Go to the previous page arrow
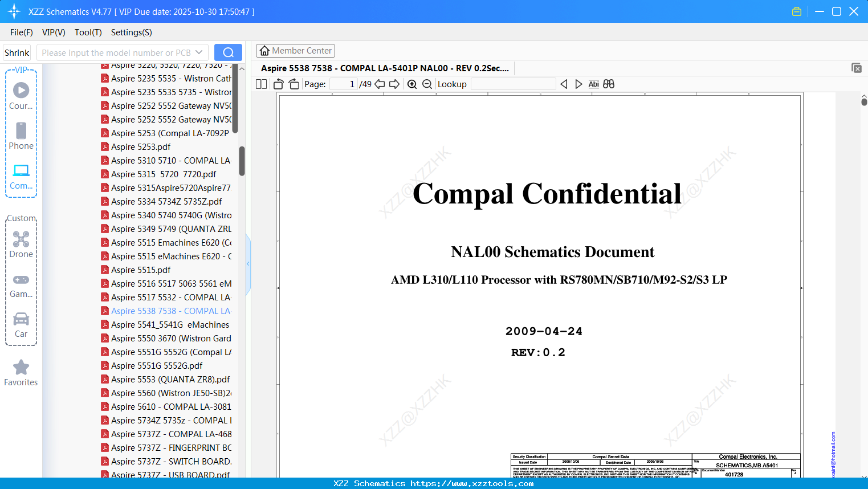The width and height of the screenshot is (868, 489). tap(380, 84)
